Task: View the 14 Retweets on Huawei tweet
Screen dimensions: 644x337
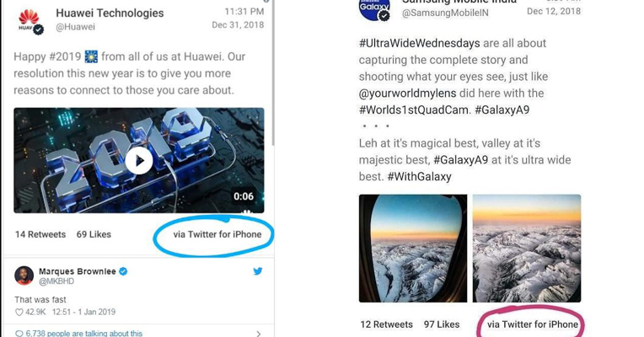Action: [40, 234]
